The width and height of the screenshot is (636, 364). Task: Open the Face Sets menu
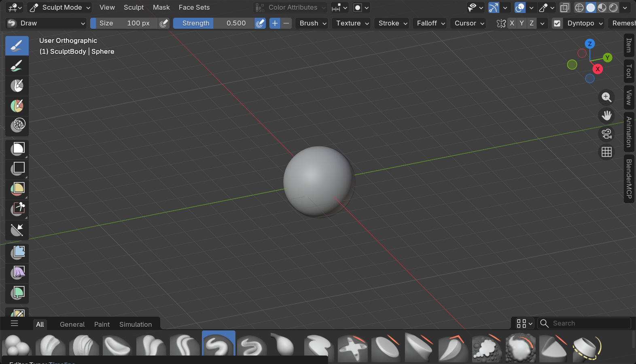click(x=194, y=7)
